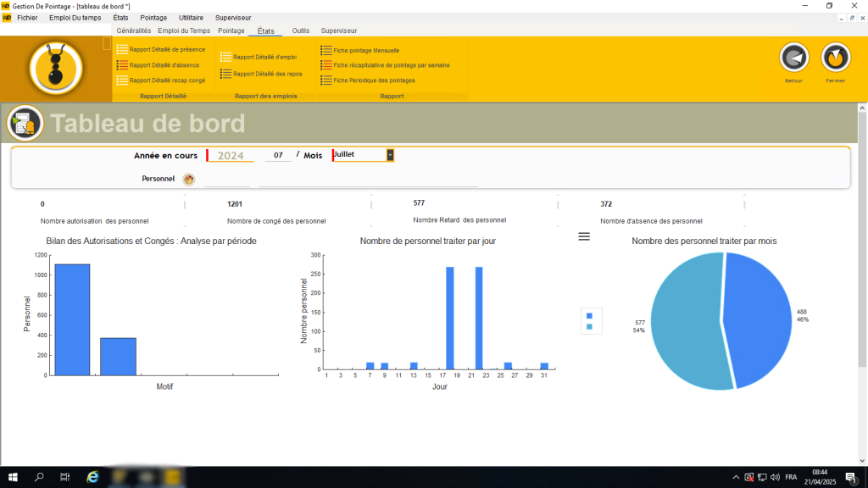868x488 pixels.
Task: Click the Personnel search icon
Action: [188, 179]
